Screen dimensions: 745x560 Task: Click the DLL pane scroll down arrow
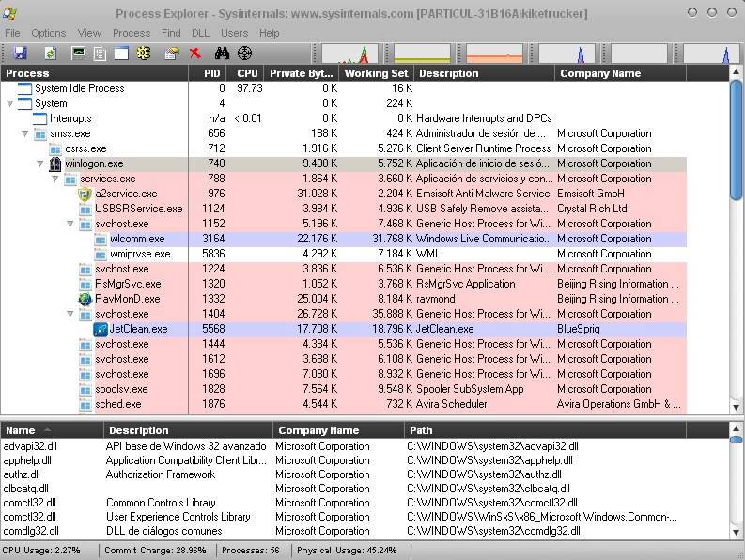(736, 533)
